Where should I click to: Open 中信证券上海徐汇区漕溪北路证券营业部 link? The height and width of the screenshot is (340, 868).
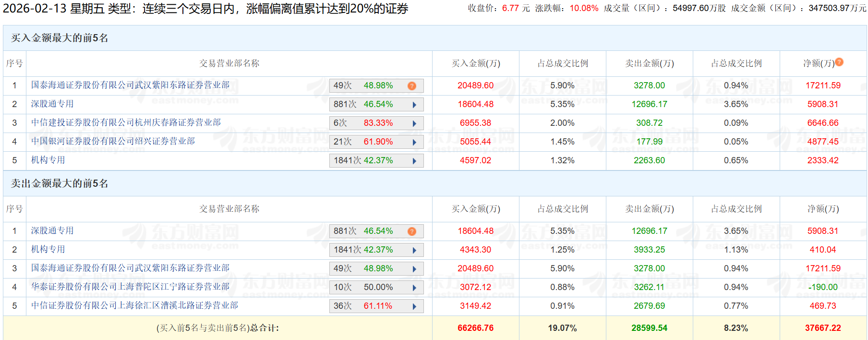(x=134, y=305)
